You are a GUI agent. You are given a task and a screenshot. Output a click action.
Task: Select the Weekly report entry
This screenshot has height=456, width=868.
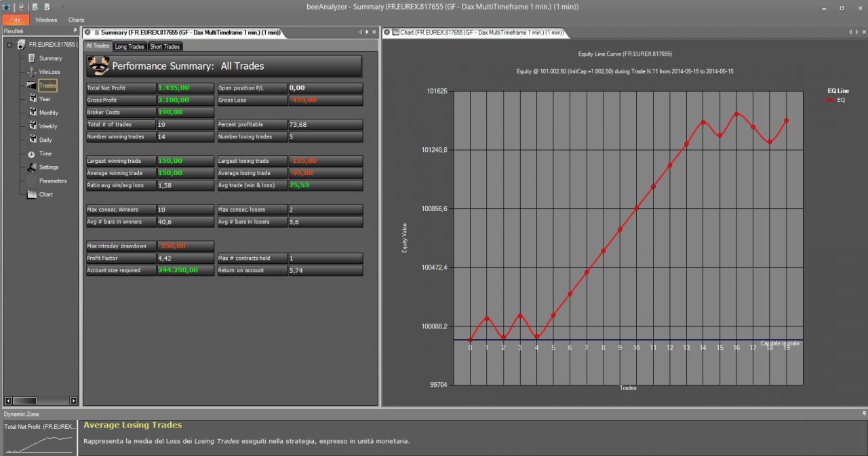coord(48,126)
